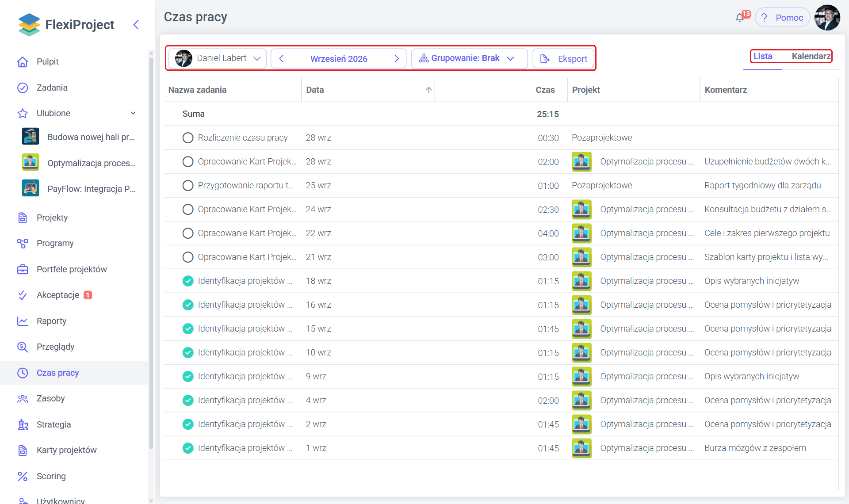Open Zasoby people icon
This screenshot has width=849, height=504.
pyautogui.click(x=23, y=398)
